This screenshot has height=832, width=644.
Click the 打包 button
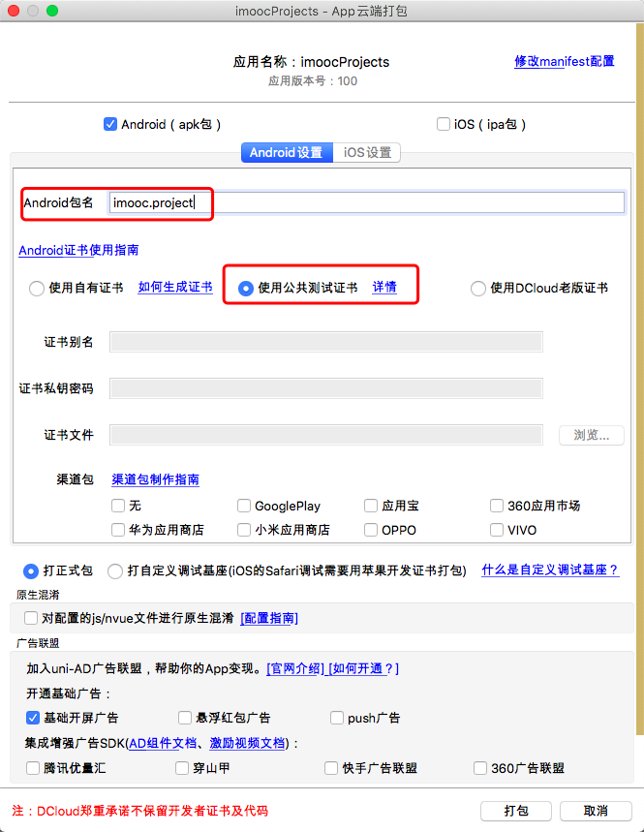(516, 810)
